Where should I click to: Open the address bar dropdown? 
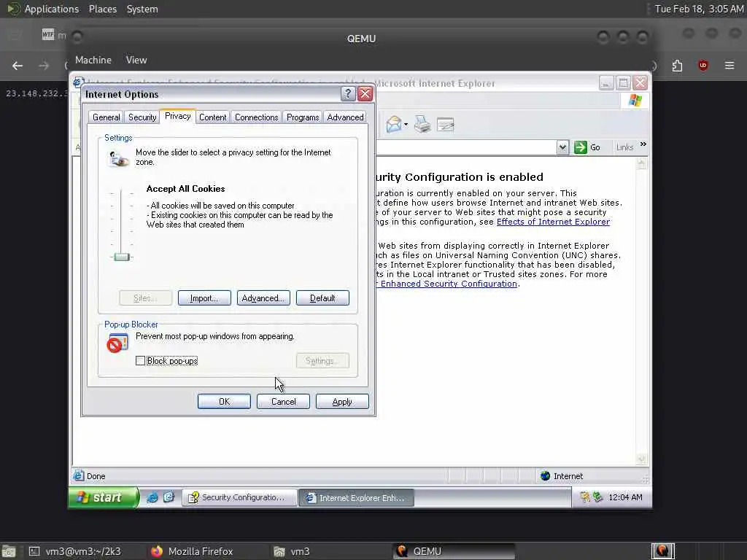[562, 147]
